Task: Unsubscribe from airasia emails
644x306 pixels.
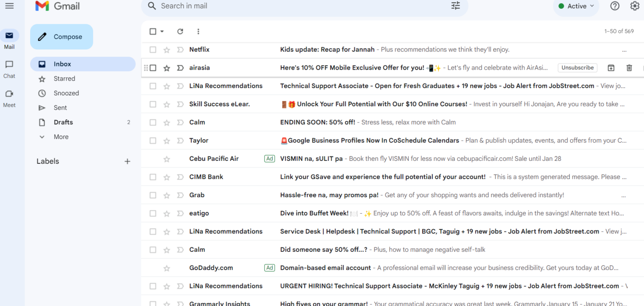Action: (577, 68)
